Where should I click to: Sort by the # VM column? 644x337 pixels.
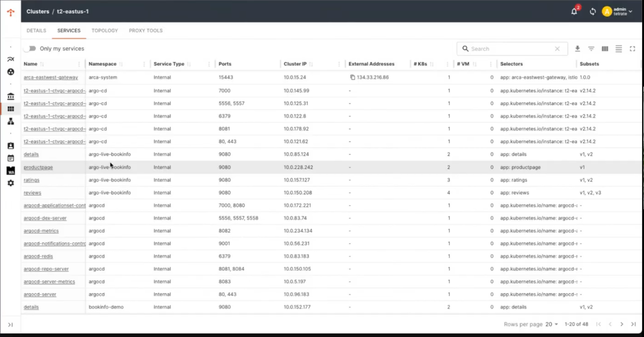[474, 64]
